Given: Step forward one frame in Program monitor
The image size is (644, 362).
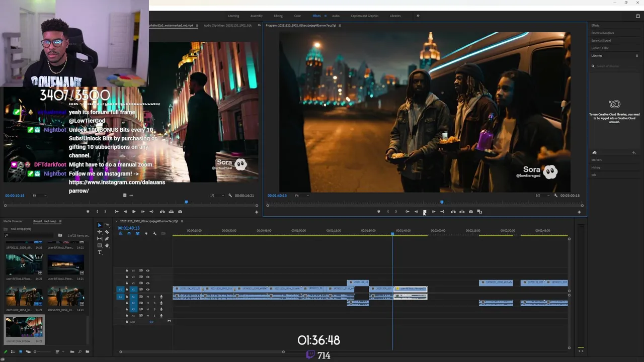Looking at the screenshot, I should (434, 212).
